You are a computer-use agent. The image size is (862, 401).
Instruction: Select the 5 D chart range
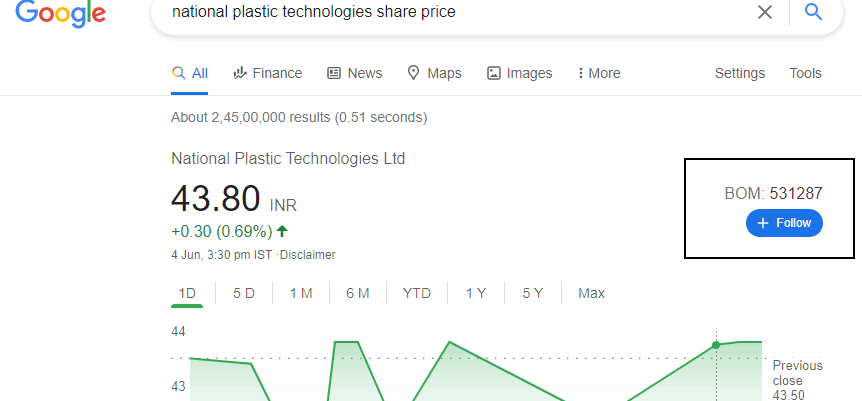pyautogui.click(x=244, y=293)
